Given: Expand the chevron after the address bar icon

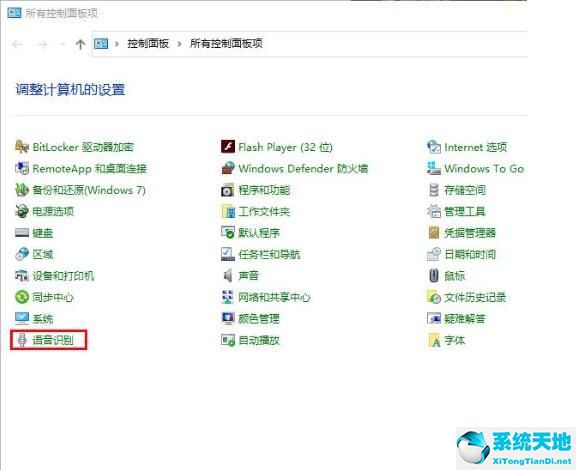Looking at the screenshot, I should pyautogui.click(x=117, y=44).
